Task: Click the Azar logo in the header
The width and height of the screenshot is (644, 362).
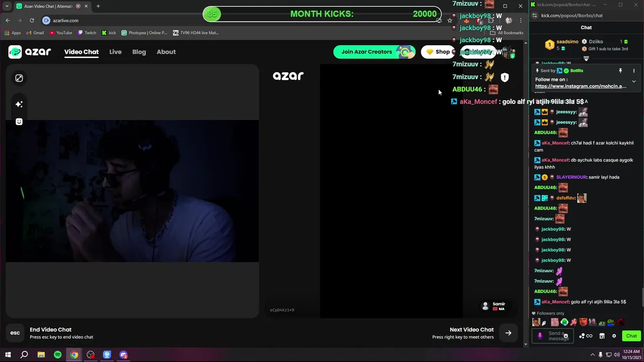Action: (30, 52)
